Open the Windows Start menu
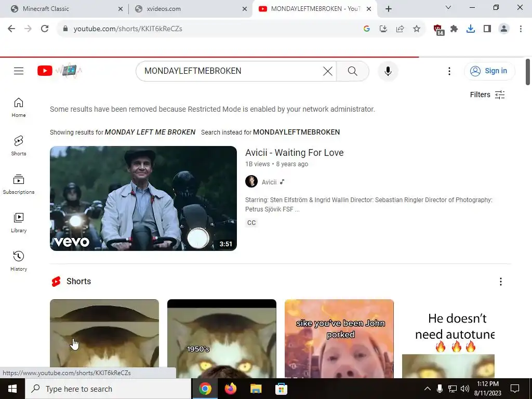 (12, 389)
